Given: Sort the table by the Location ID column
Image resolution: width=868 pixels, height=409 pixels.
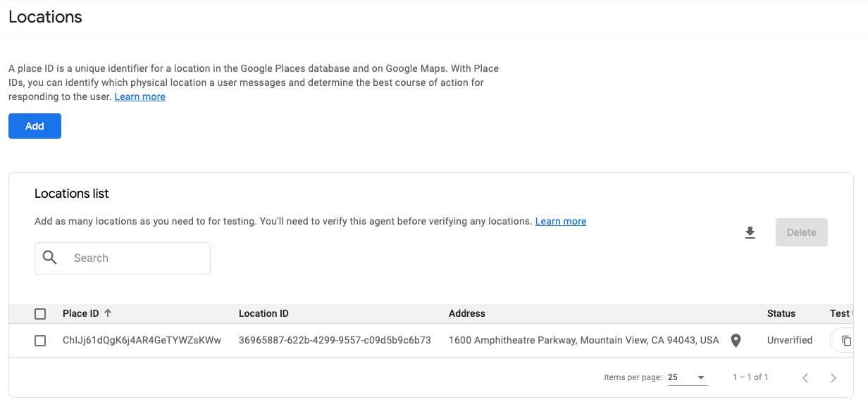Looking at the screenshot, I should pos(263,313).
